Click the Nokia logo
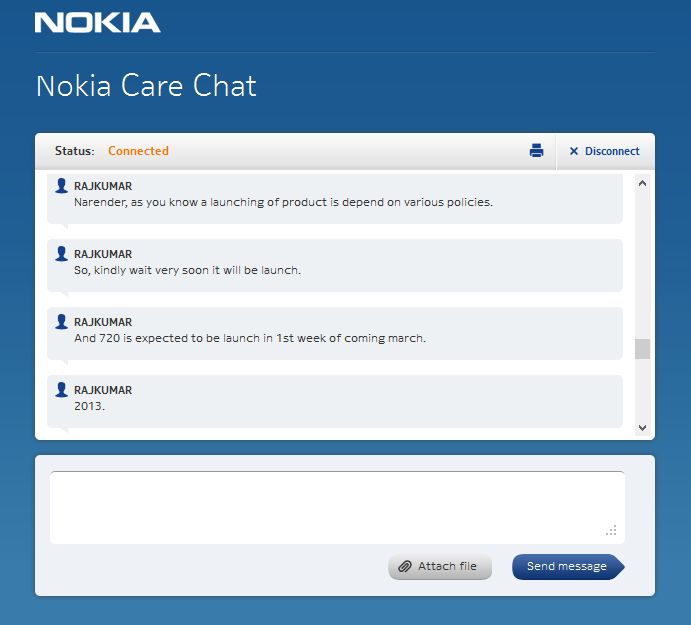Image resolution: width=691 pixels, height=625 pixels. (97, 22)
